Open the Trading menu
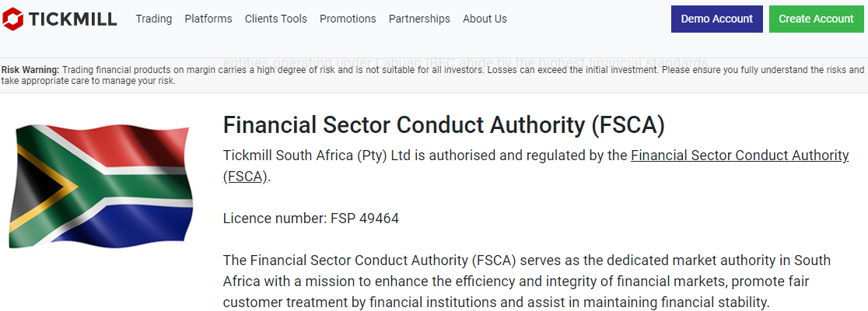Screen dimensions: 868x311 pos(154,19)
